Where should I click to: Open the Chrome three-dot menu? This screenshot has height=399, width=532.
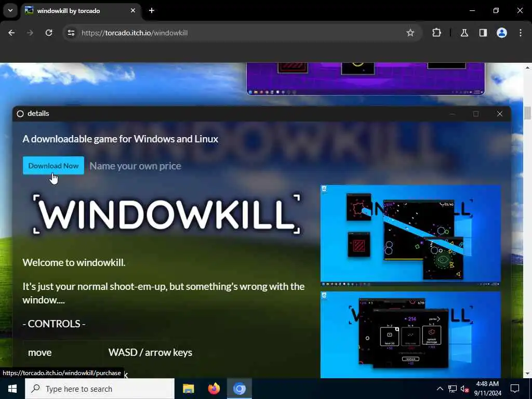pos(521,33)
